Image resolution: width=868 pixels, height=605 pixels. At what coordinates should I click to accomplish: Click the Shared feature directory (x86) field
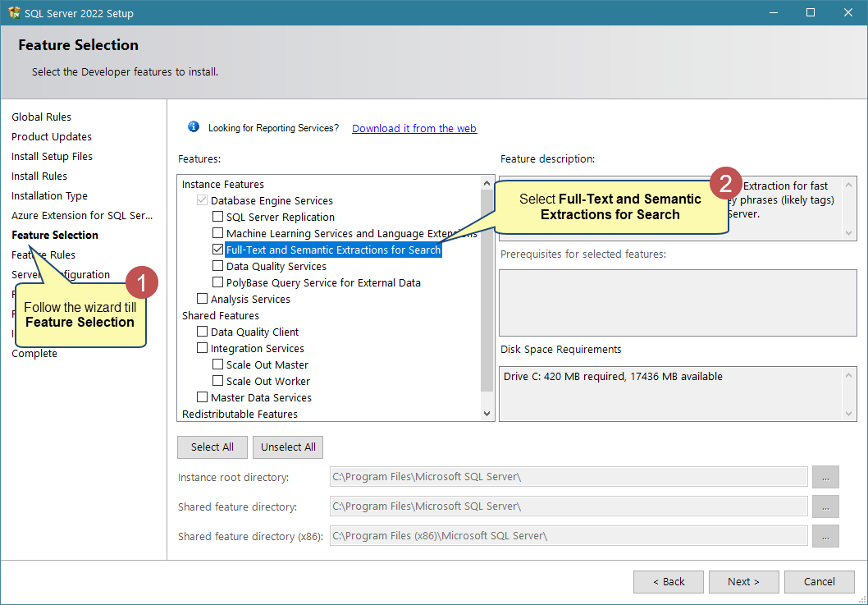click(x=569, y=536)
